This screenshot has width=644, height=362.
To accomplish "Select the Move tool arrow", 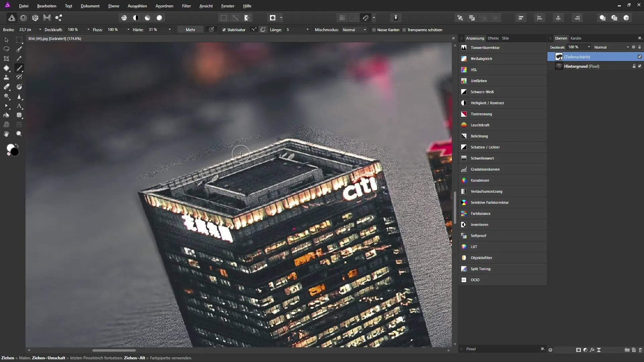I will point(6,40).
